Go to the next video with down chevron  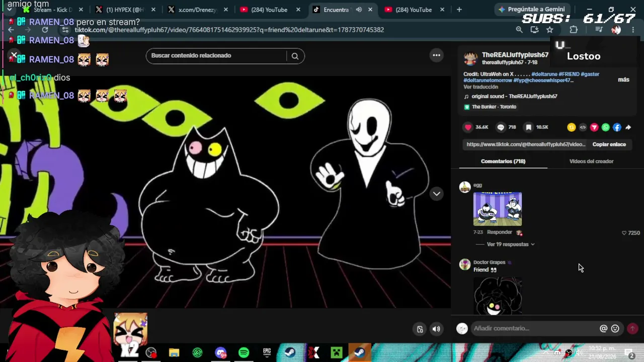[437, 194]
